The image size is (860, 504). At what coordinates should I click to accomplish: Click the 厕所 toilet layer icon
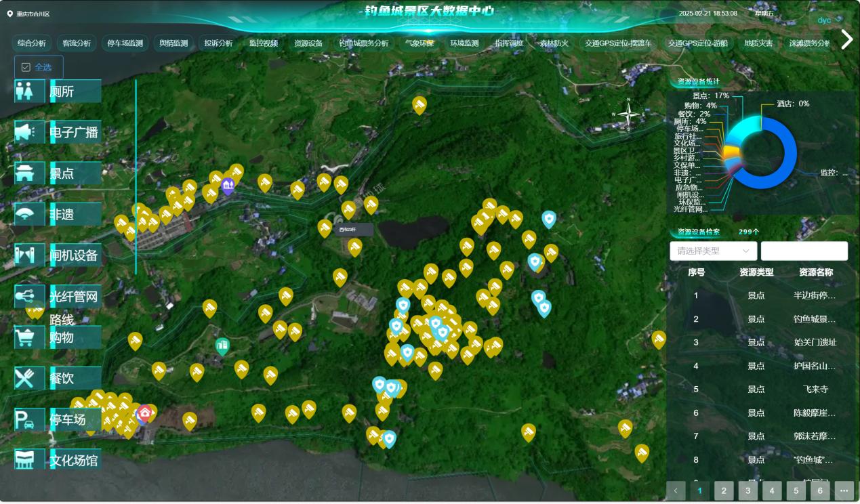click(x=25, y=91)
